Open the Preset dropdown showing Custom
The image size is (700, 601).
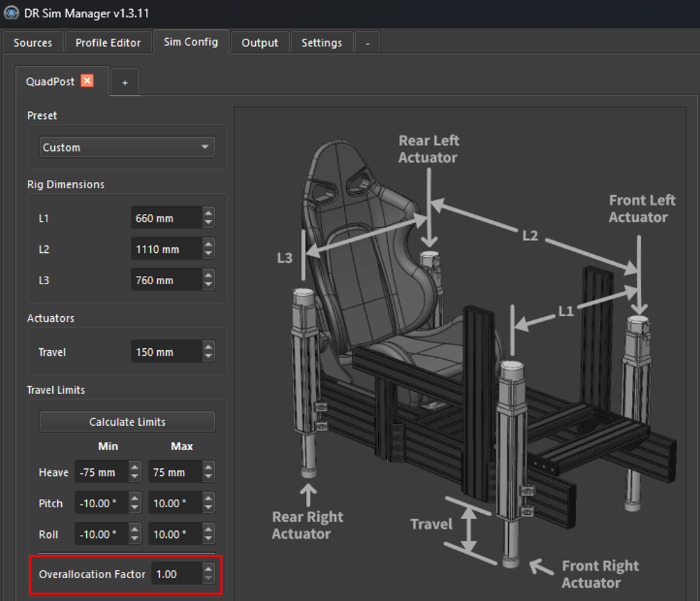coord(127,147)
